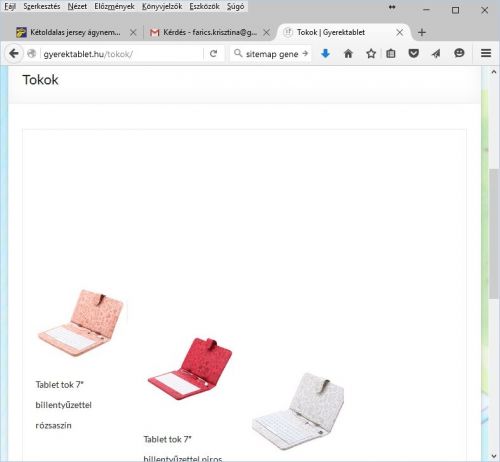Go to the home page icon
The height and width of the screenshot is (462, 500).
(x=348, y=53)
